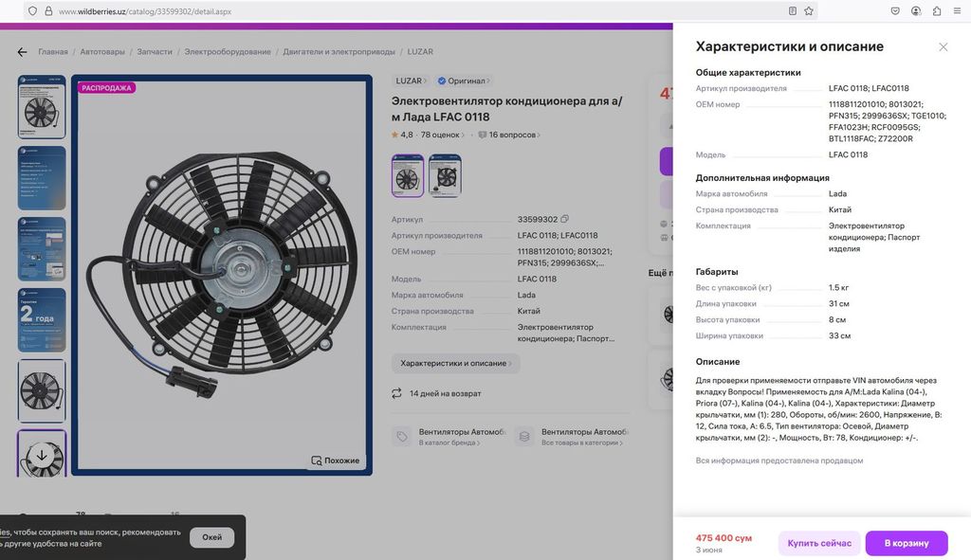Click the tracking protection shield icon

pyautogui.click(x=32, y=11)
